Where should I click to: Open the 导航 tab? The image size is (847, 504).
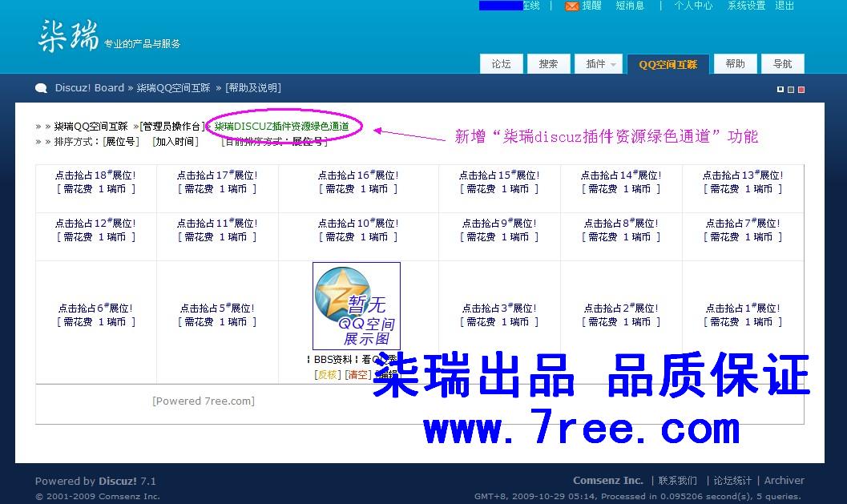[x=783, y=64]
